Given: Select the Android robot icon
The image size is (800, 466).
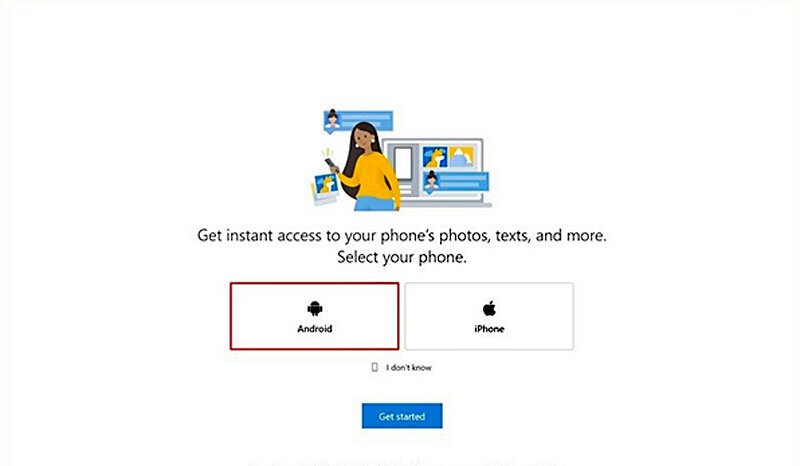Looking at the screenshot, I should click(x=315, y=308).
